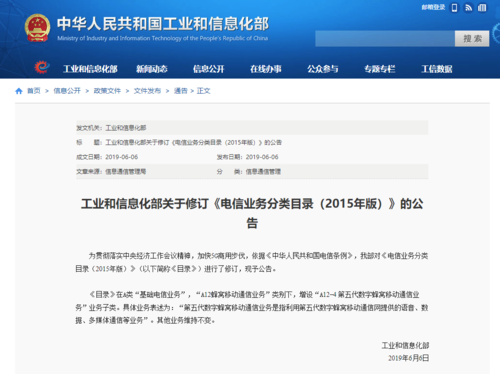Go to 首页 in breadcrumb
The image size is (500, 374).
(x=34, y=91)
